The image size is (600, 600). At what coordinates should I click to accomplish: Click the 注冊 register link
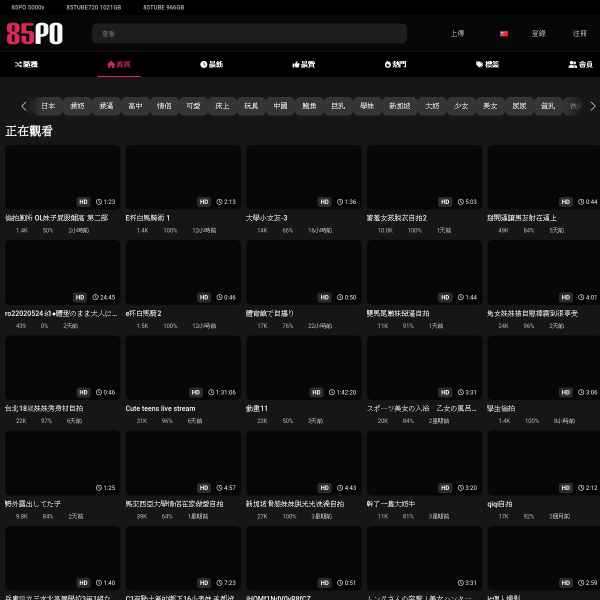[x=580, y=34]
